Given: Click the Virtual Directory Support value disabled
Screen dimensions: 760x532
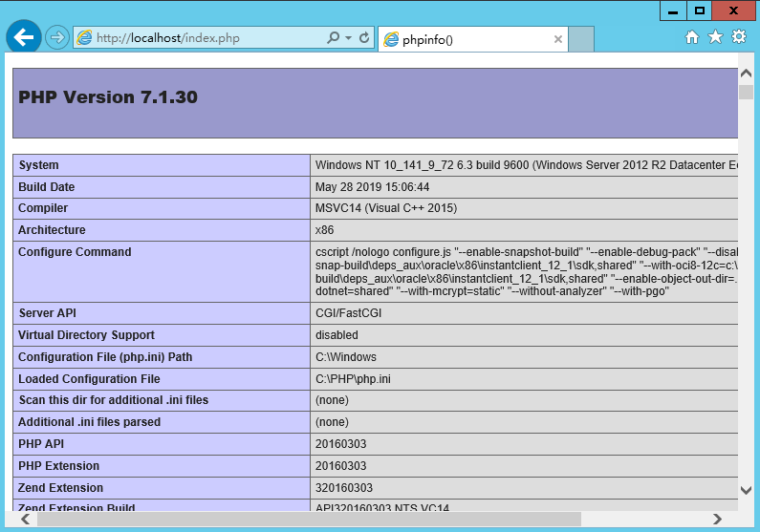Looking at the screenshot, I should point(337,335).
